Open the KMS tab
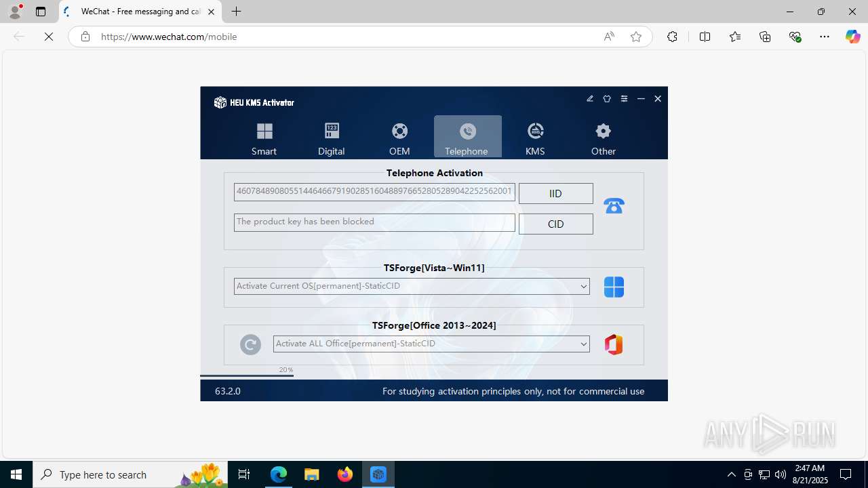The image size is (868, 488). pyautogui.click(x=535, y=138)
